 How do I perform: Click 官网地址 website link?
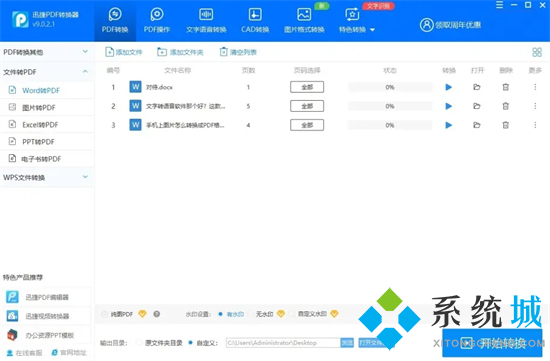tap(69, 353)
